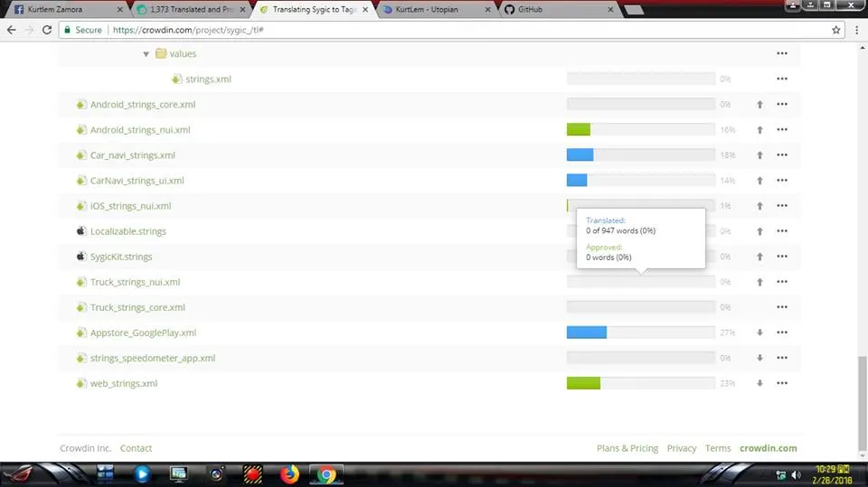Click the down arrow for web_strings.xml
Image resolution: width=868 pixels, height=487 pixels.
tap(759, 383)
